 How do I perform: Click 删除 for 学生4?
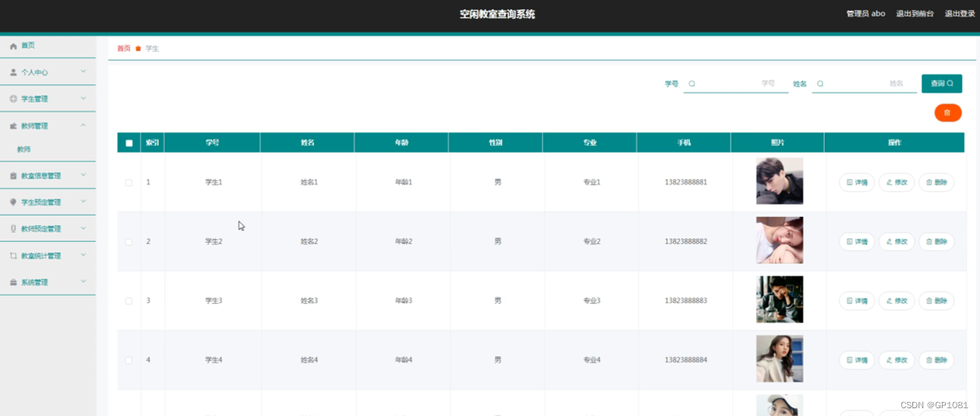point(936,360)
